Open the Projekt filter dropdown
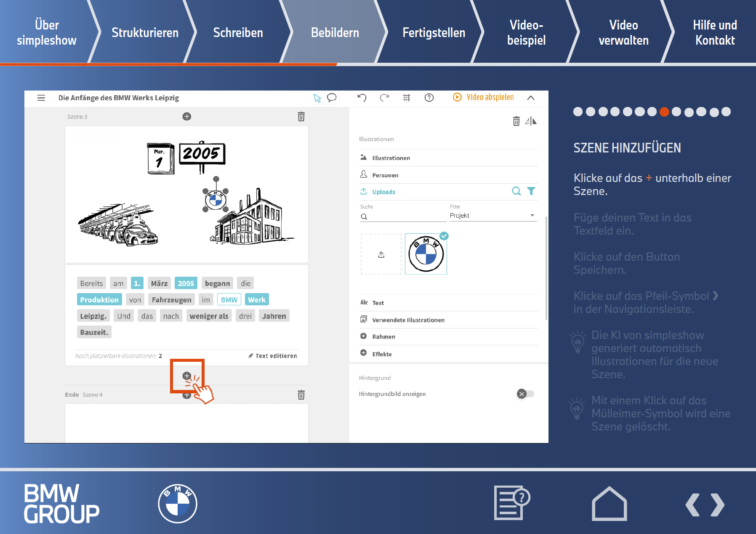The image size is (756, 534). point(492,216)
